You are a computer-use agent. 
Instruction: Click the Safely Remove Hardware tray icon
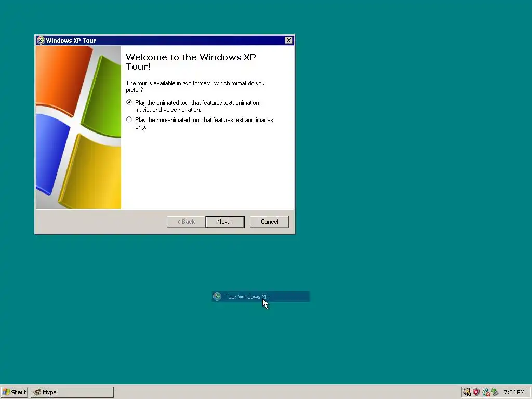(495, 392)
